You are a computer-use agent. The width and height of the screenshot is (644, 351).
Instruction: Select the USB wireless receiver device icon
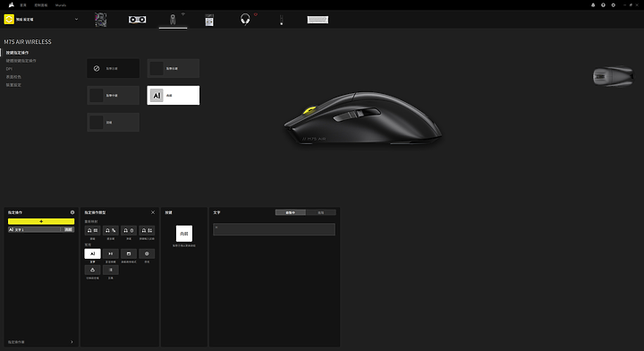(209, 20)
